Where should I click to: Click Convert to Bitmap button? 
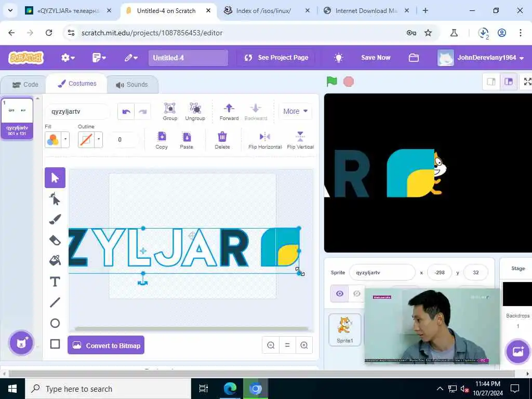106,345
